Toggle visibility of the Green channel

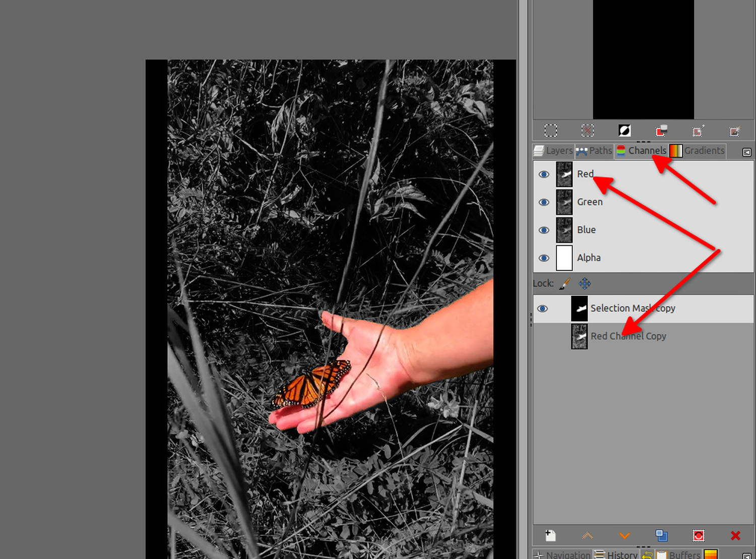(544, 202)
